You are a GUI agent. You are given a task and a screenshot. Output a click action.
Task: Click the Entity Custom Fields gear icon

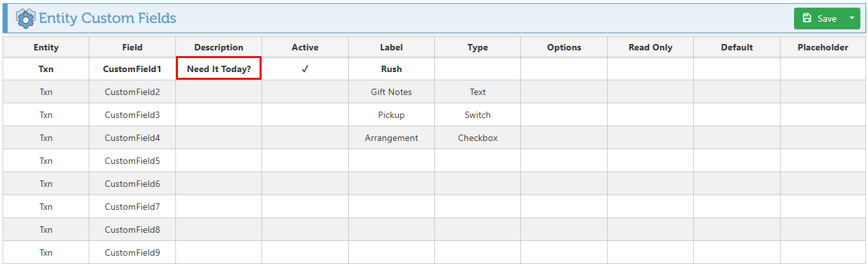point(26,18)
